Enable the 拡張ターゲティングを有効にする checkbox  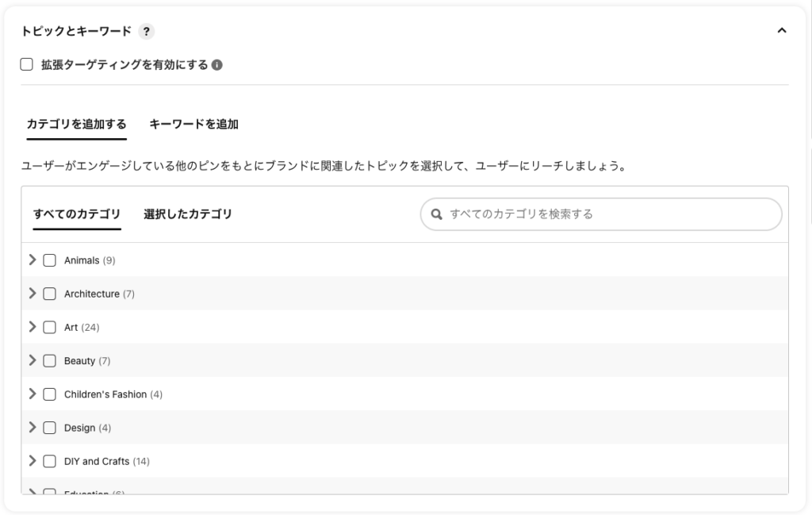26,64
